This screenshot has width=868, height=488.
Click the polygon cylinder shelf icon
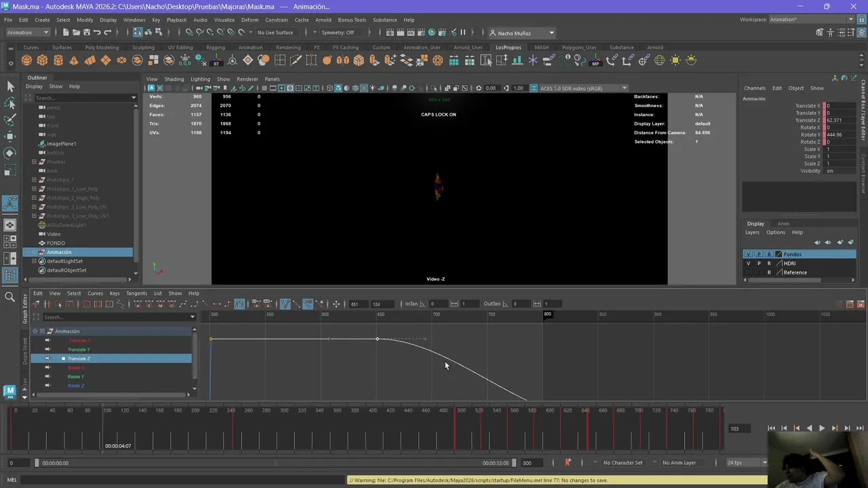tap(58, 60)
